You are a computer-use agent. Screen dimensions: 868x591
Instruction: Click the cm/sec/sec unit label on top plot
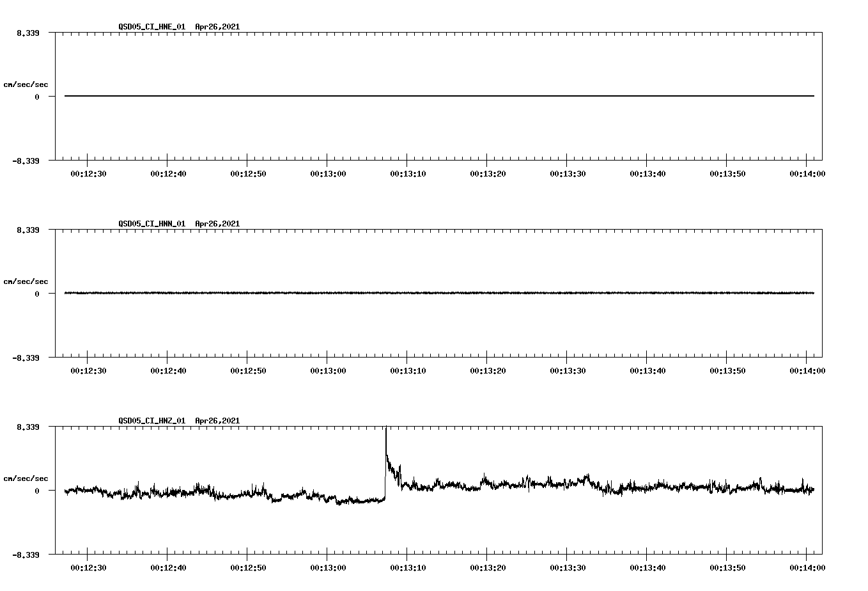coord(26,83)
